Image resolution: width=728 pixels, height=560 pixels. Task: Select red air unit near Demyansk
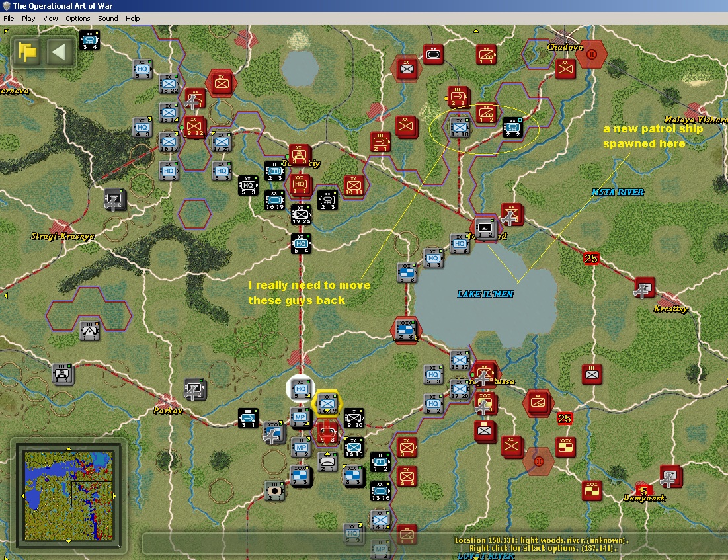(671, 476)
